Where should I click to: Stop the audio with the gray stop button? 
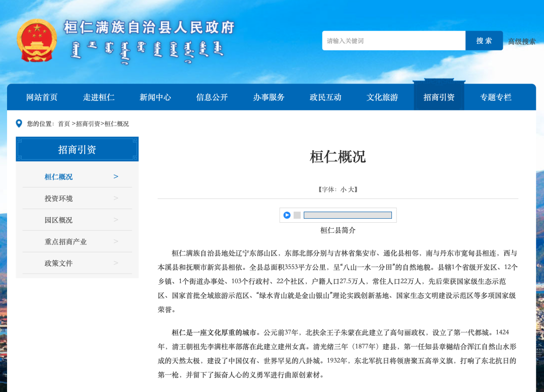pos(297,215)
